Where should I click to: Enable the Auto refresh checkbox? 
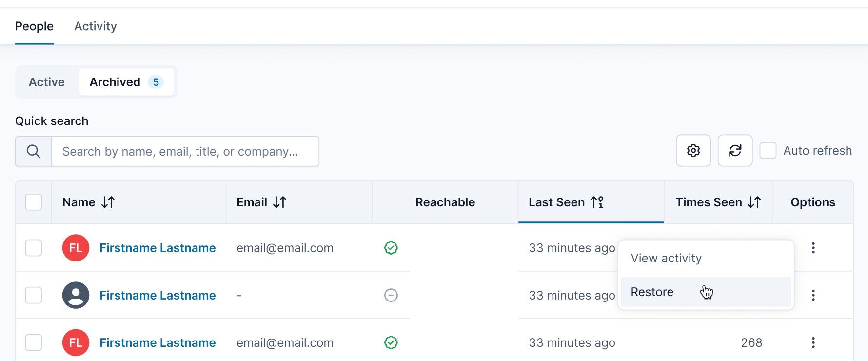coord(768,151)
